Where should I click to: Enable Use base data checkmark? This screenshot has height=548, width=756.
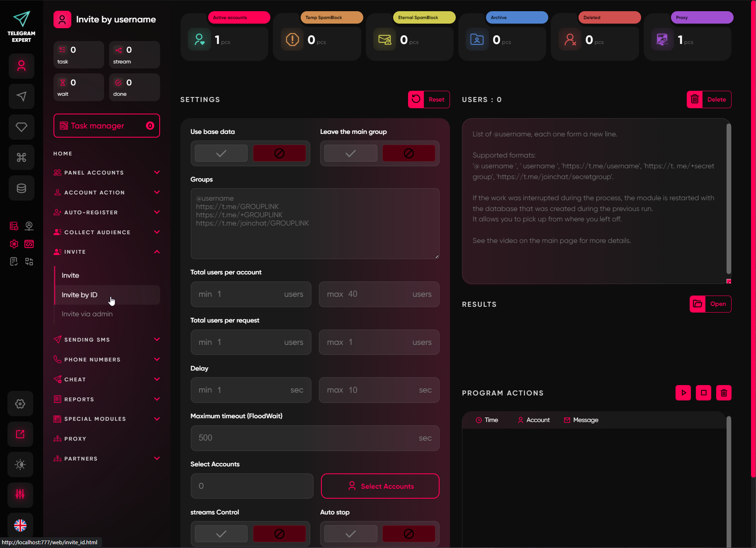[221, 153]
